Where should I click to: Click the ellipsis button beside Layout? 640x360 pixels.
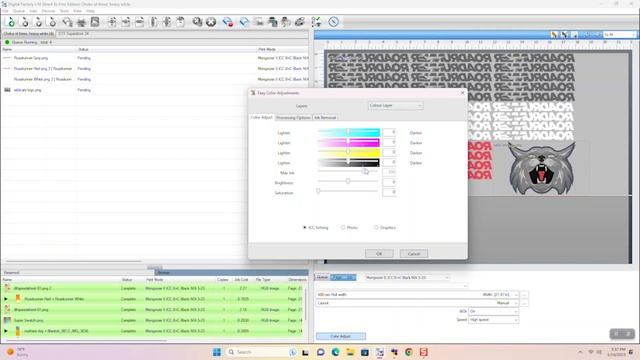click(x=524, y=303)
